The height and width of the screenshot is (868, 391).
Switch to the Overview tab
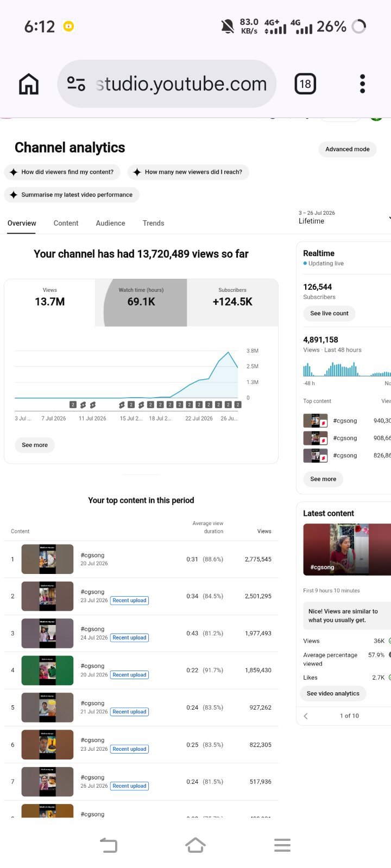point(22,223)
